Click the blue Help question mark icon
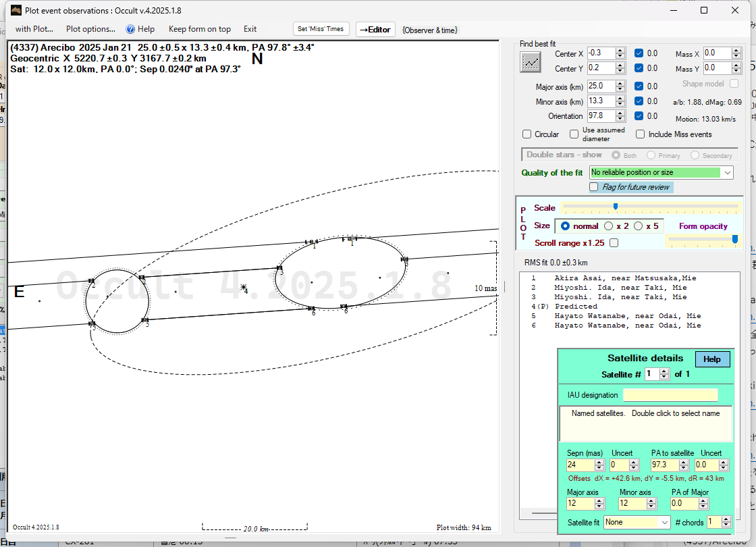Image resolution: width=756 pixels, height=547 pixels. pyautogui.click(x=131, y=29)
